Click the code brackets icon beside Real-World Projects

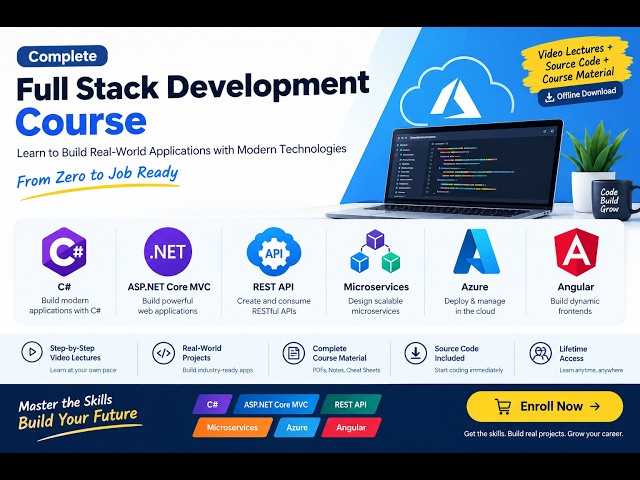coord(163,353)
